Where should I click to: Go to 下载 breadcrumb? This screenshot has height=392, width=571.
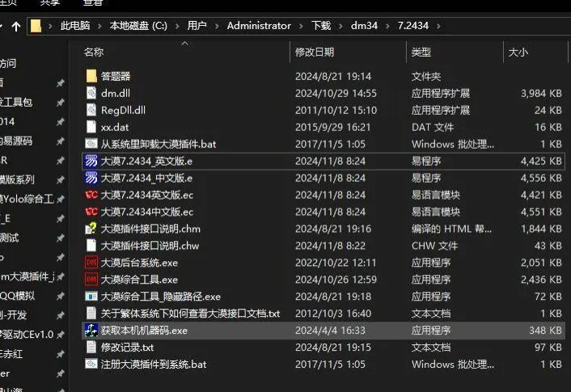[321, 26]
